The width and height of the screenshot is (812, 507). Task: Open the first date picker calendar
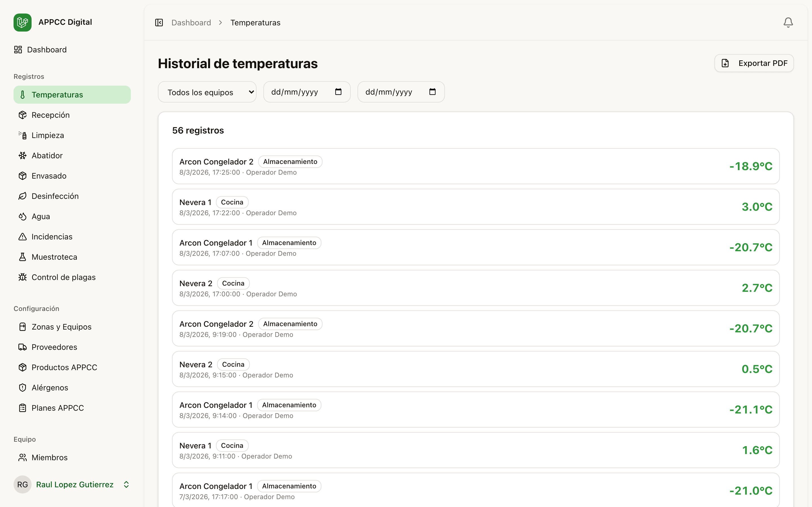[x=338, y=92]
